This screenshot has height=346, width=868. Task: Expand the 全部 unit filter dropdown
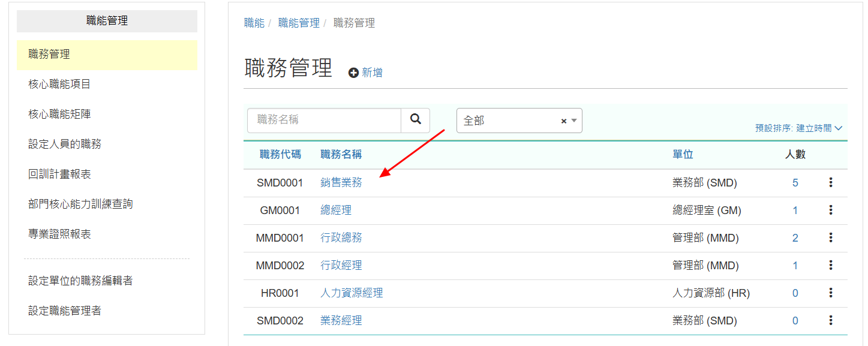pyautogui.click(x=574, y=121)
